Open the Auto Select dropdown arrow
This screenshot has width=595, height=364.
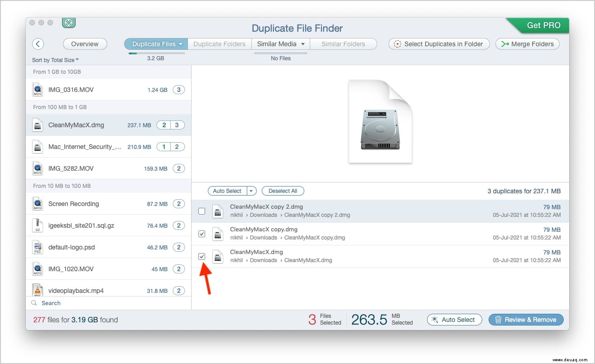(x=252, y=191)
